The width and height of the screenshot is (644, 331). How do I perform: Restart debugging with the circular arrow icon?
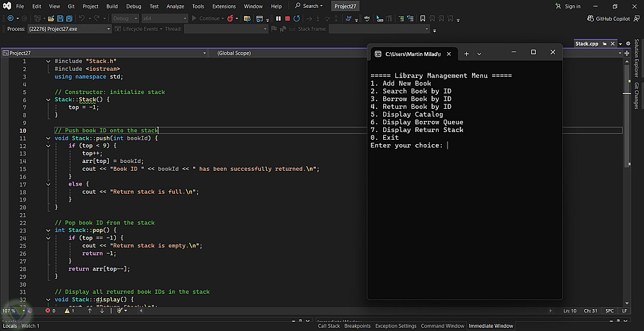296,19
